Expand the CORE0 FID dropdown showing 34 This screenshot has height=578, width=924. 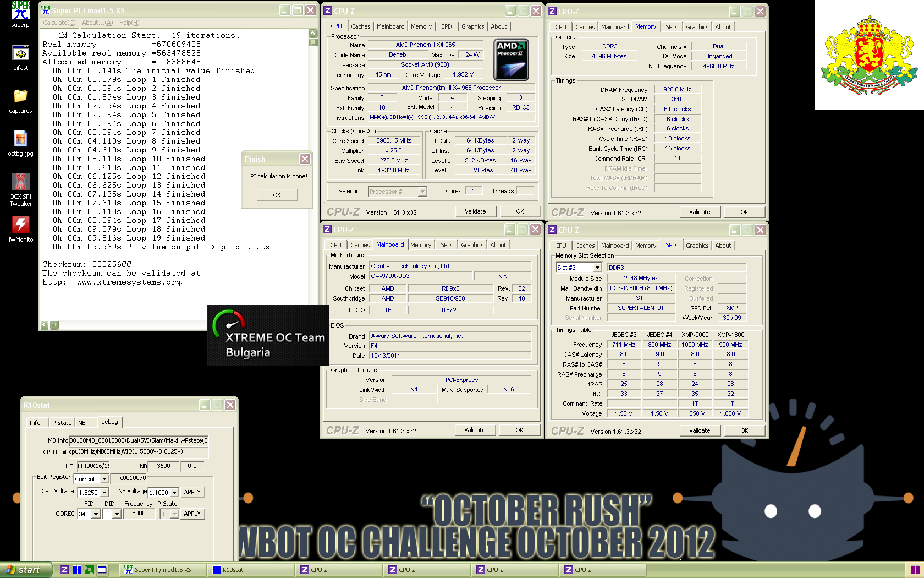[x=96, y=514]
